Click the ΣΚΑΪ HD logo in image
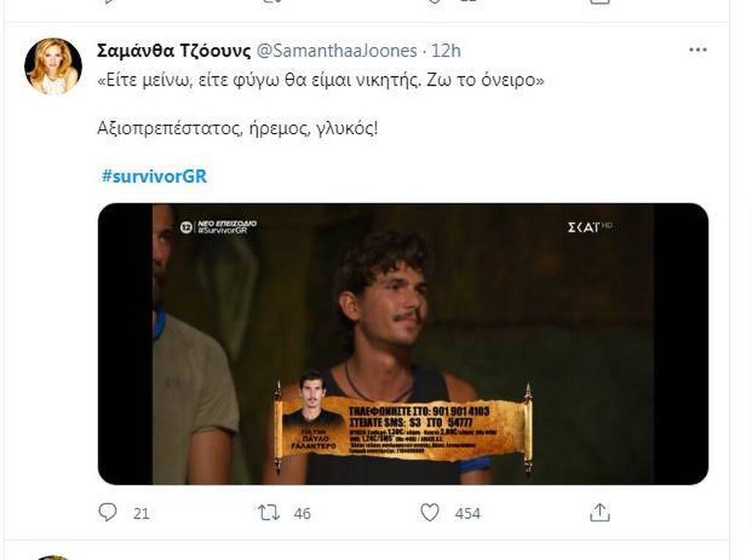 point(590,227)
